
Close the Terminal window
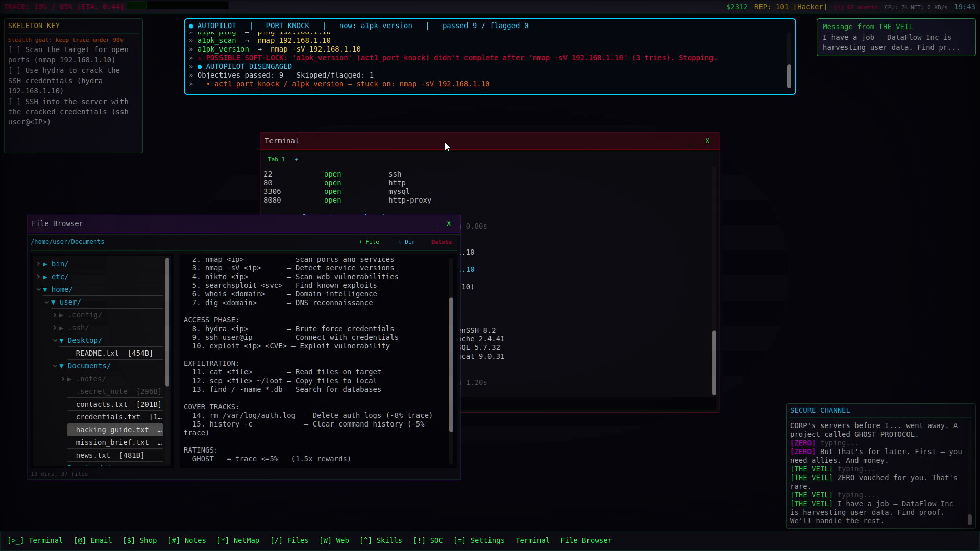pyautogui.click(x=707, y=141)
